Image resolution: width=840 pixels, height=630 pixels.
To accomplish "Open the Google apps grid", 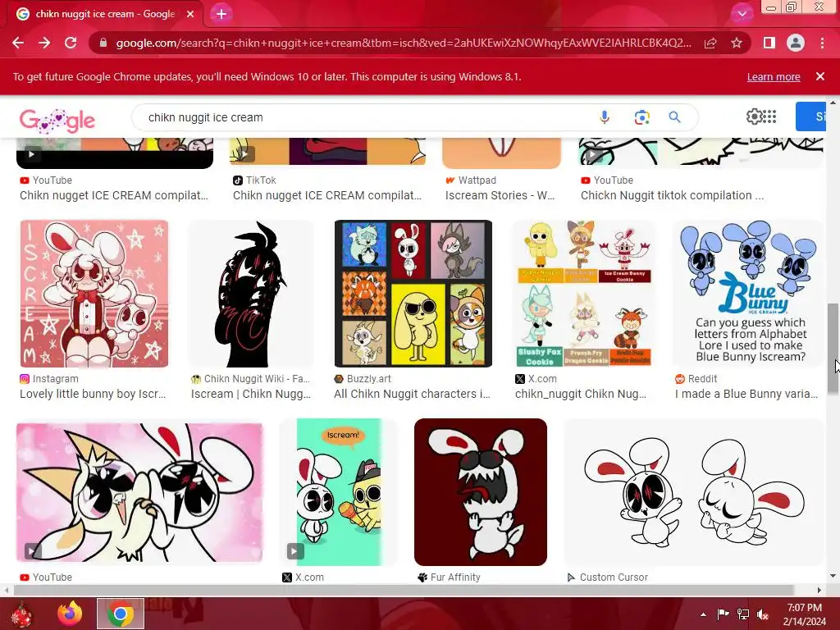I will pos(769,116).
